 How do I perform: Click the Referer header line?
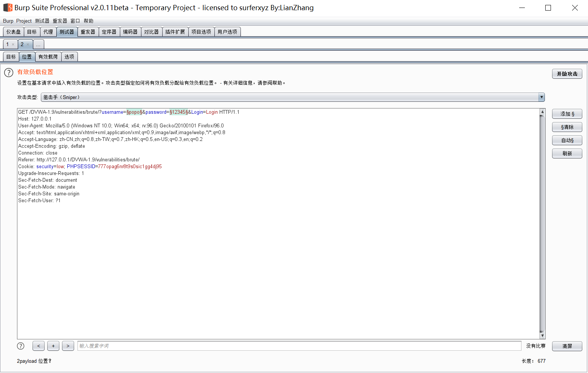(79, 160)
